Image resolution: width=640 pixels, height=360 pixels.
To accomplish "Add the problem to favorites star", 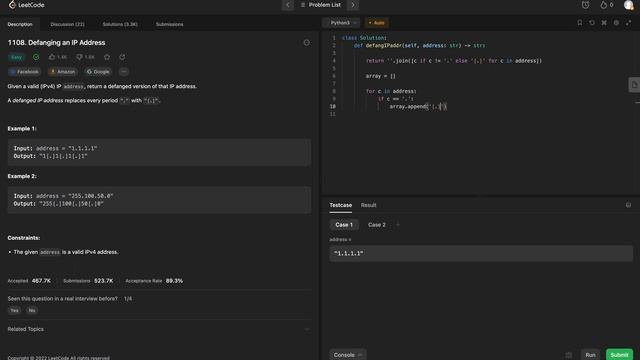I will pyautogui.click(x=107, y=57).
